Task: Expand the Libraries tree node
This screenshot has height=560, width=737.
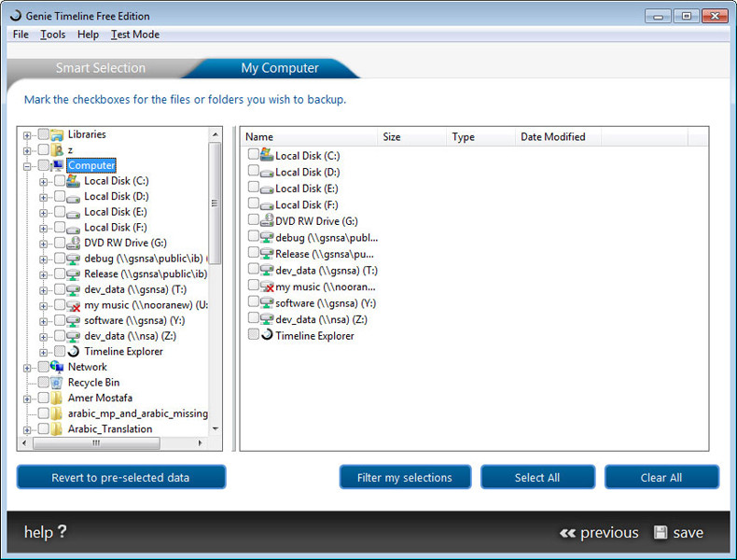Action: [27, 135]
